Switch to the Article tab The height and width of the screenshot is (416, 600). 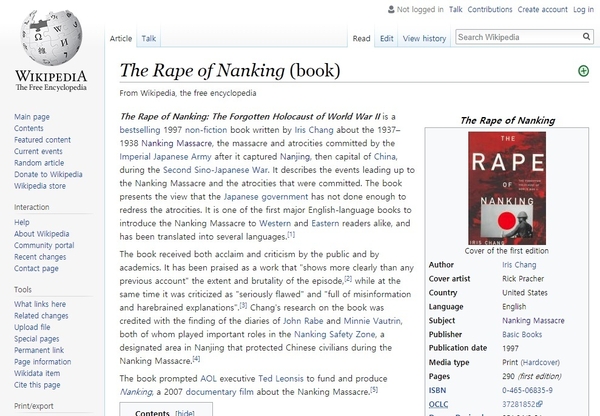pos(121,39)
